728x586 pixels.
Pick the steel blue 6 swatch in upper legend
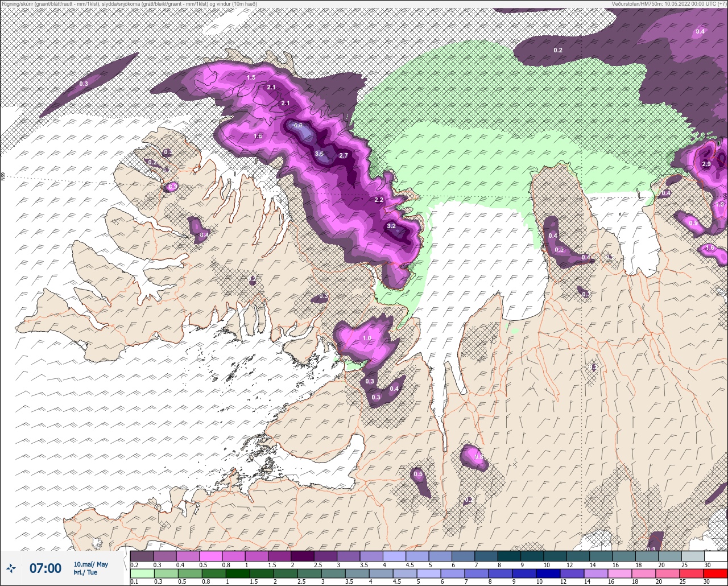463,556
